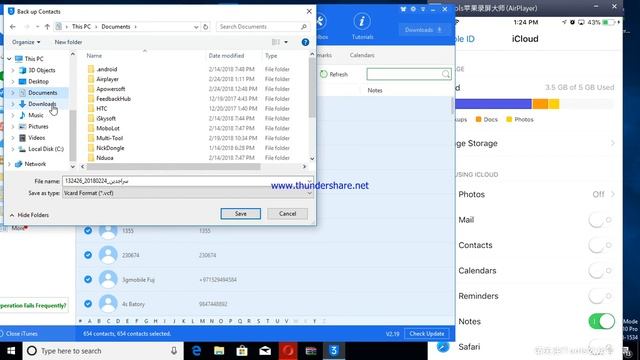Launch Microsoft Edge from taskbar
Image resolution: width=640 pixels, height=360 pixels.
(x=196, y=351)
